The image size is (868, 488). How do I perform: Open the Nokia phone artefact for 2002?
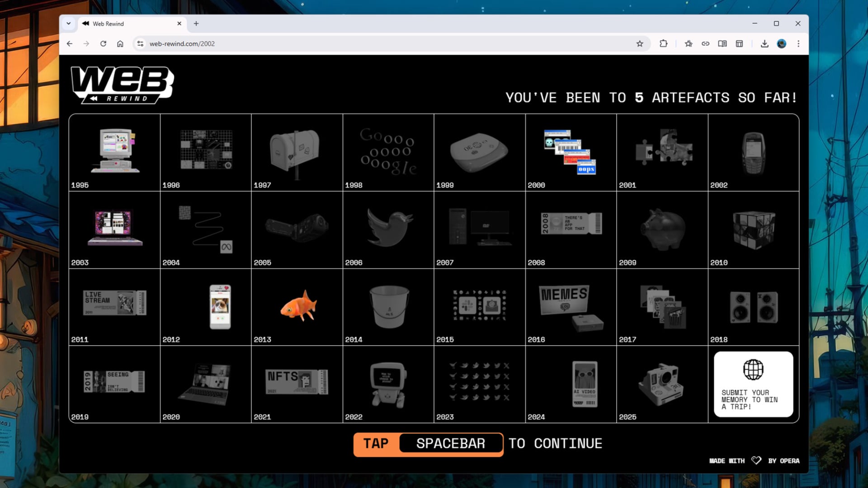754,152
